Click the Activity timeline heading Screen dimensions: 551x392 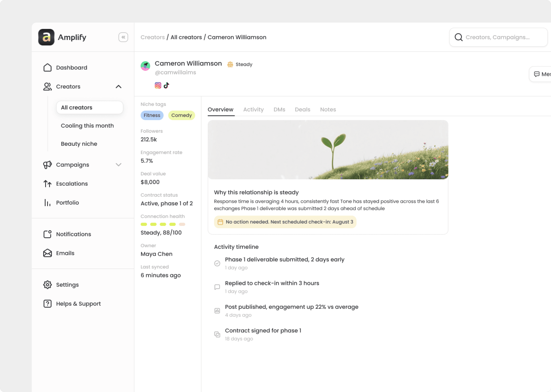click(x=236, y=247)
